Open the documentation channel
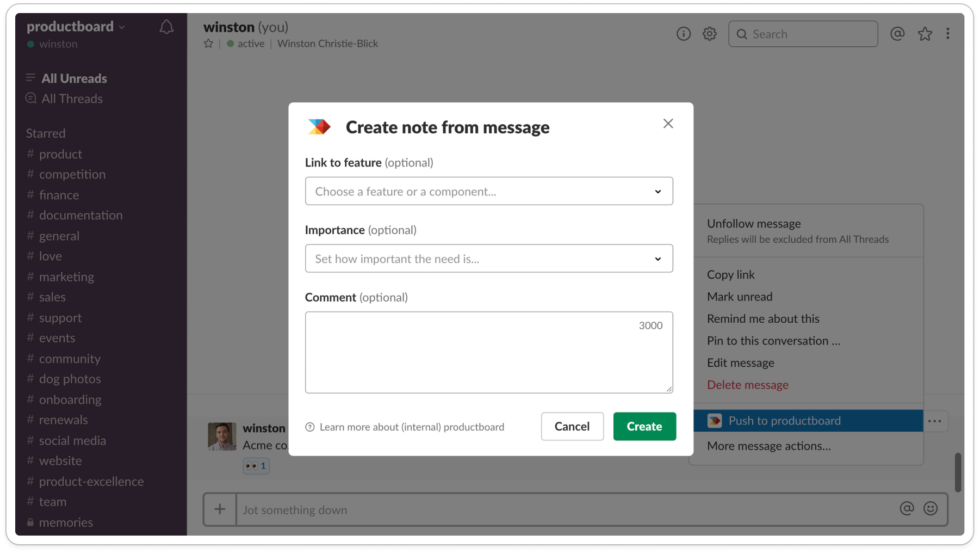Image resolution: width=980 pixels, height=553 pixels. pyautogui.click(x=75, y=215)
